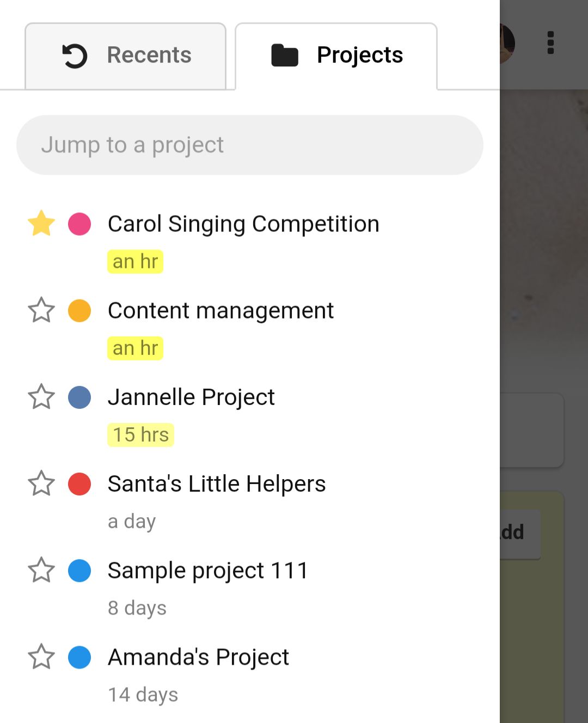Open the Content management project

tap(220, 310)
